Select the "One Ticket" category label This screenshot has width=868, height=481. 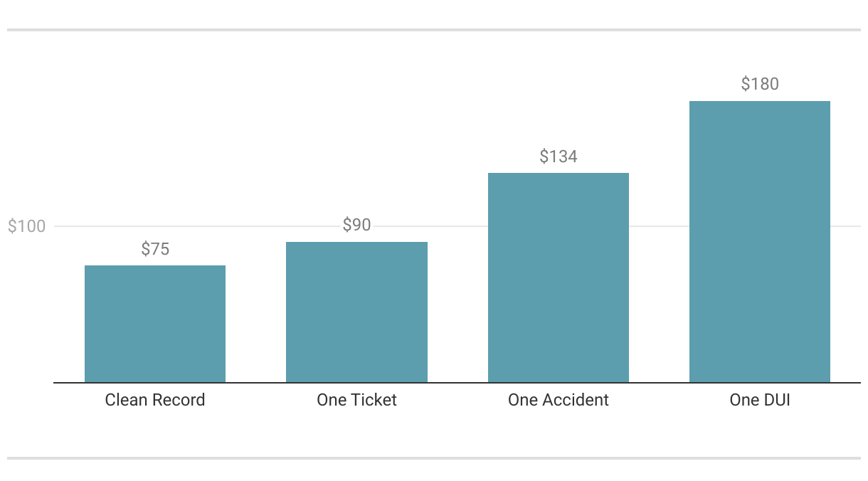[356, 400]
